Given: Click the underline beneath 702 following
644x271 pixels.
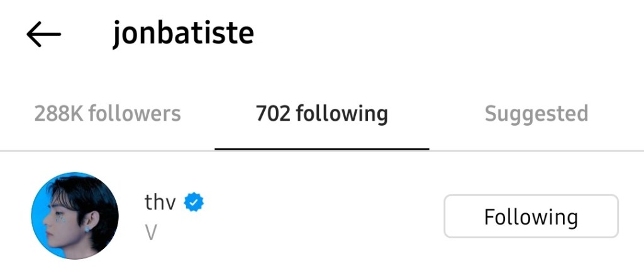Looking at the screenshot, I should click(322, 149).
